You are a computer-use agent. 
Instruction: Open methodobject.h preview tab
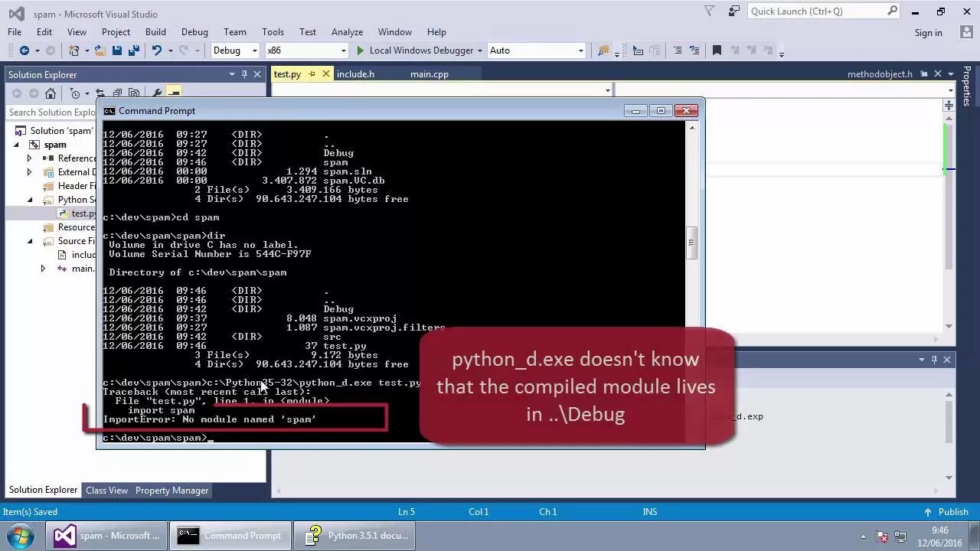(x=880, y=74)
